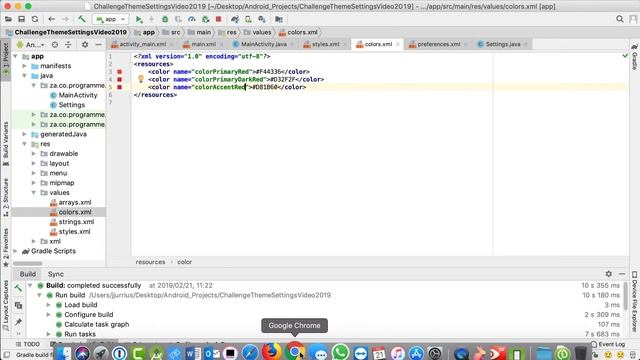Select Settings class in project tree
The height and width of the screenshot is (360, 640).
click(x=71, y=105)
